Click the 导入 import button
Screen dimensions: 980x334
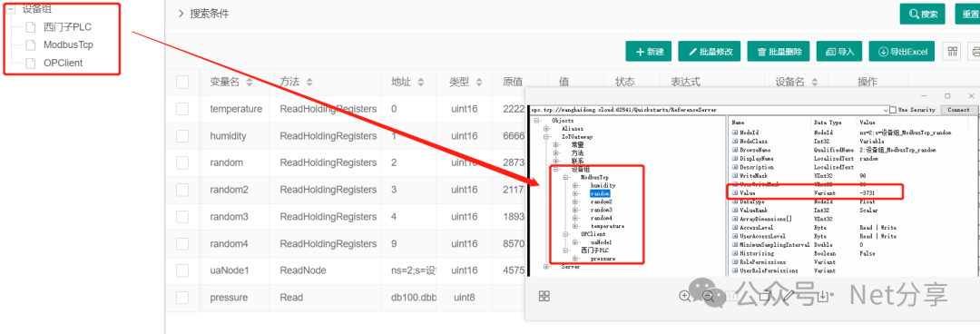pos(838,52)
